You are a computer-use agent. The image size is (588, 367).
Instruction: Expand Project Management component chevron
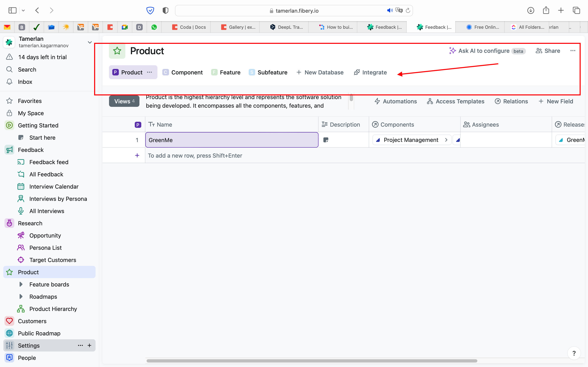(446, 140)
